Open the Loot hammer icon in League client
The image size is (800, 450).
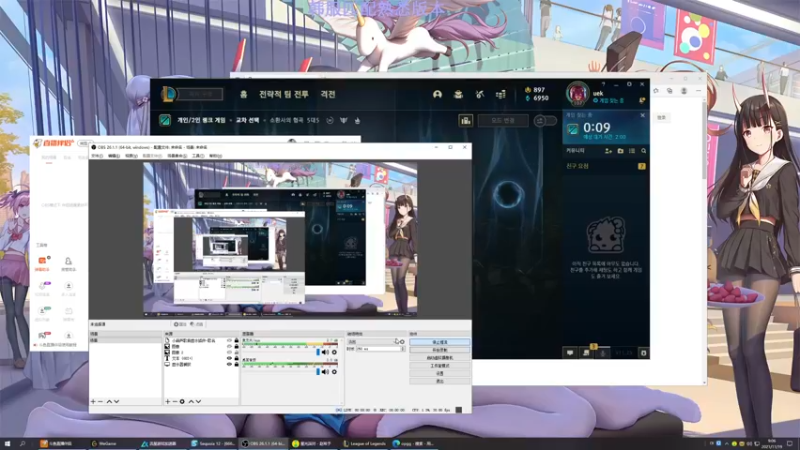479,94
